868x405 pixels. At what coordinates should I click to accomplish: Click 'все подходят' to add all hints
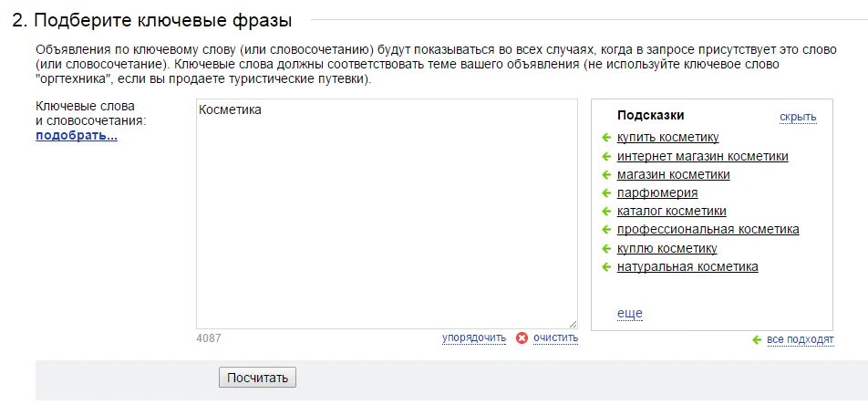pos(800,339)
